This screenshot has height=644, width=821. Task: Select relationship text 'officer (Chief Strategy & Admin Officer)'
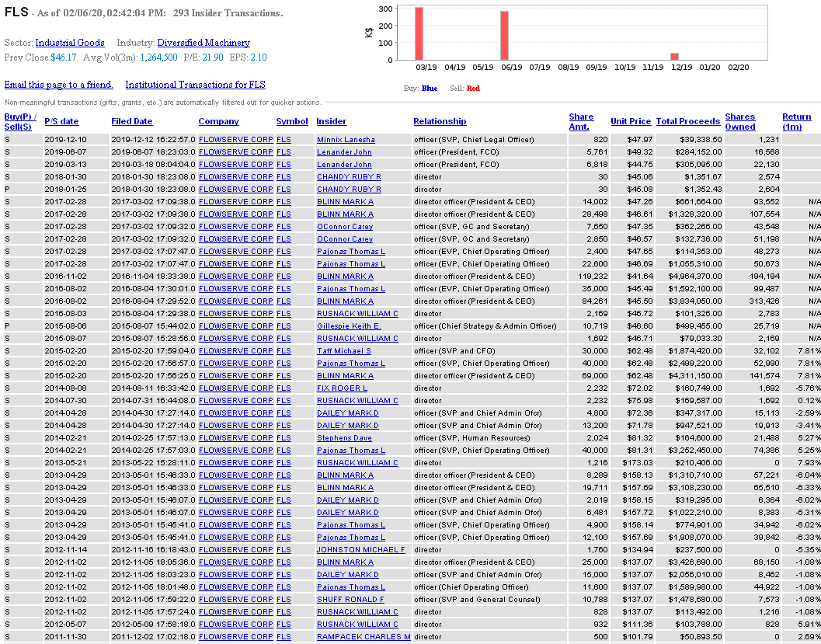click(485, 325)
